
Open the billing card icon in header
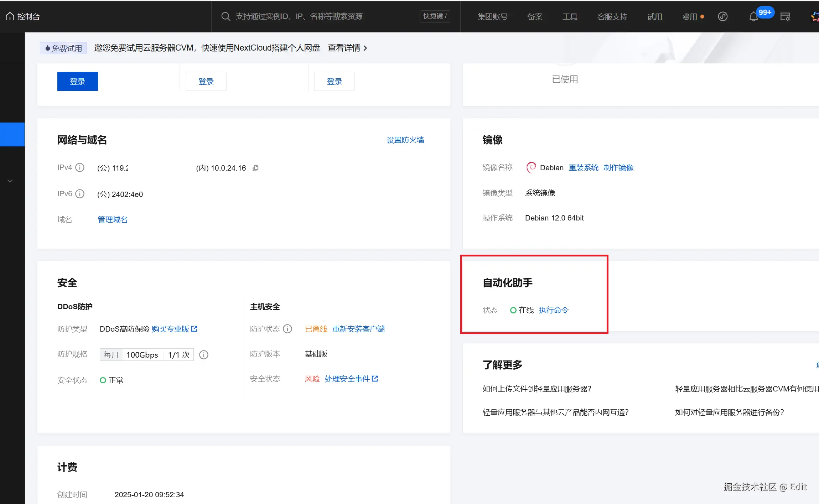785,17
